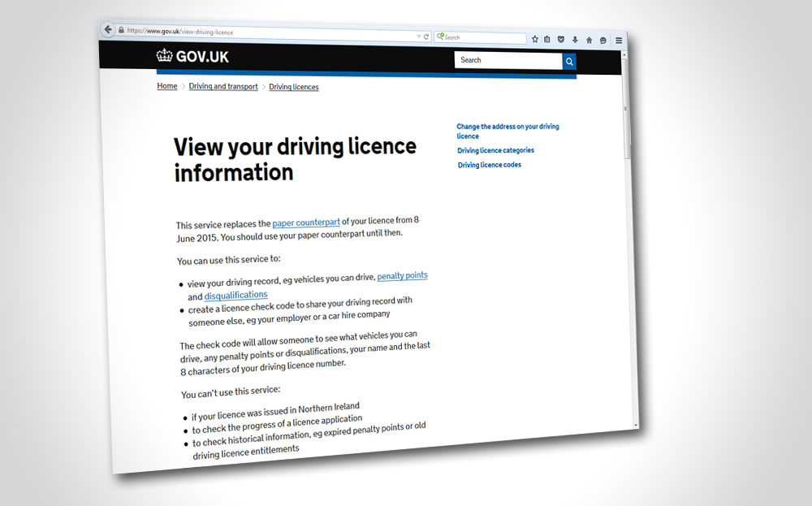This screenshot has width=812, height=506.
Task: Click the bullet about licence application progress
Action: click(x=277, y=424)
